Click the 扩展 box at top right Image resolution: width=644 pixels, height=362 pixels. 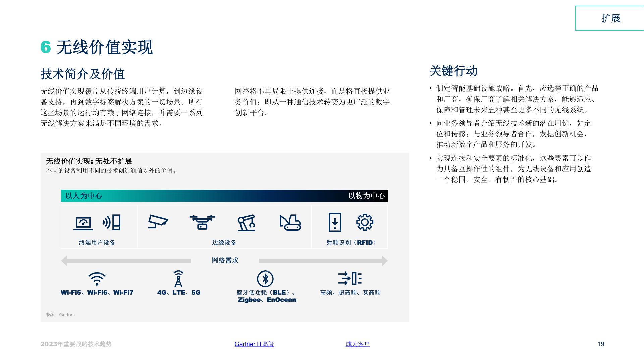pos(610,18)
